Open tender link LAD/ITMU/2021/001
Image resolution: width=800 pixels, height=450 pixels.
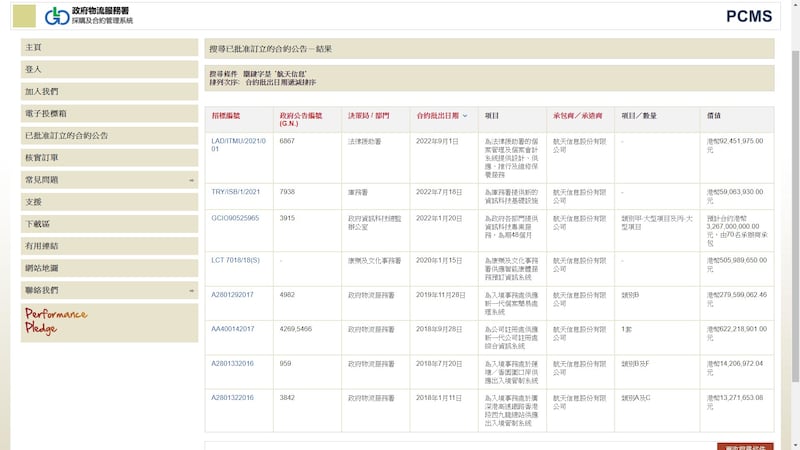coord(238,145)
